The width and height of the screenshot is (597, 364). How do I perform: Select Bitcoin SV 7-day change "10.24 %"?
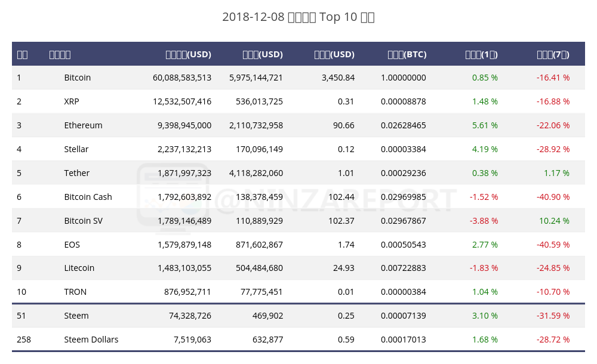pos(555,221)
